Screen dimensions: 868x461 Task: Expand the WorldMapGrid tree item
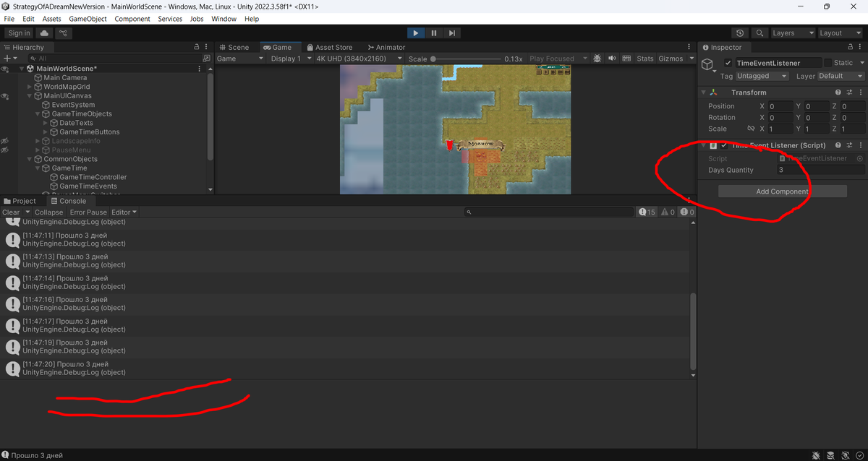[x=30, y=87]
